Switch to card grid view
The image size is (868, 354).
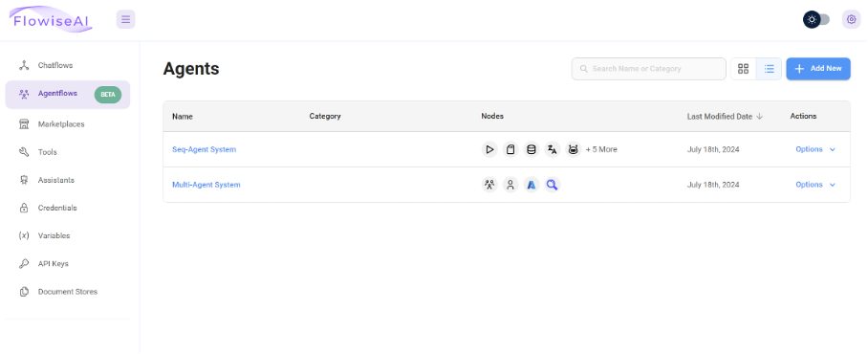(x=744, y=69)
